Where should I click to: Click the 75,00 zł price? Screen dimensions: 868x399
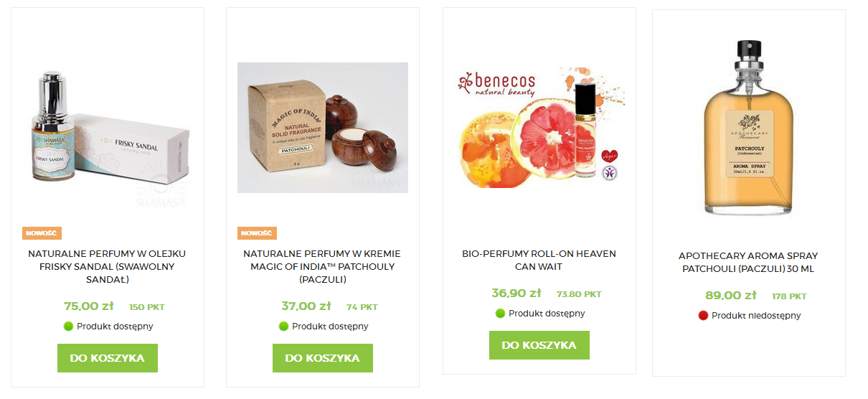tap(89, 306)
